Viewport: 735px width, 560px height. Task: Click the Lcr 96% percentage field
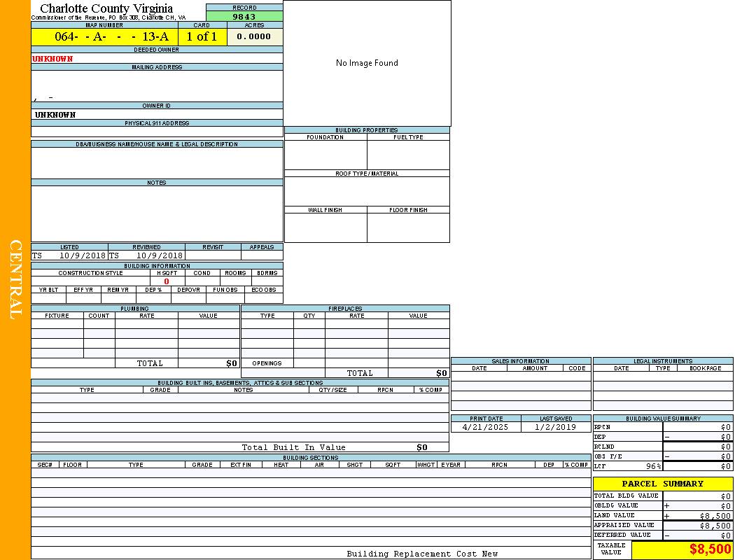click(x=653, y=466)
